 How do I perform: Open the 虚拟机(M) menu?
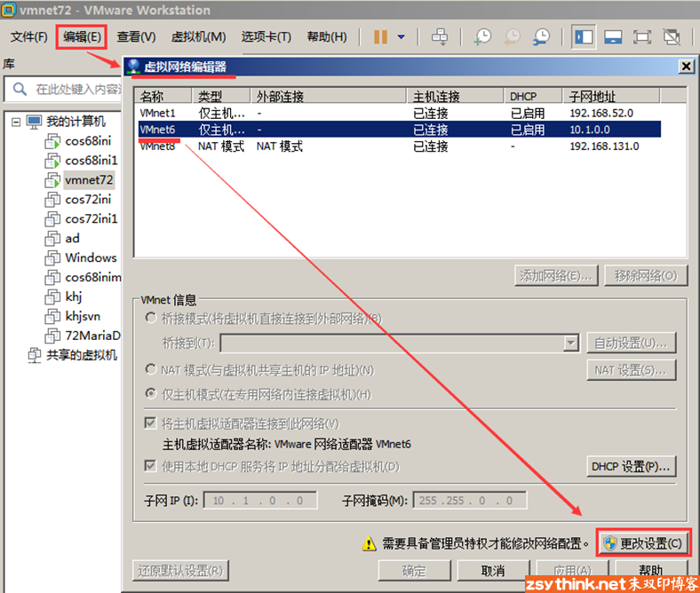click(x=199, y=36)
